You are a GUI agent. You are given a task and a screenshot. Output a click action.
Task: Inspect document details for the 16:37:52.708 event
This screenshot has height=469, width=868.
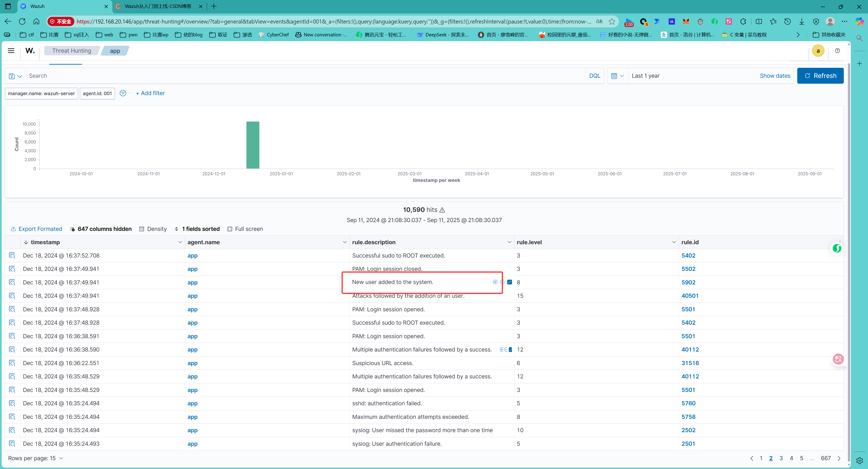click(x=12, y=256)
